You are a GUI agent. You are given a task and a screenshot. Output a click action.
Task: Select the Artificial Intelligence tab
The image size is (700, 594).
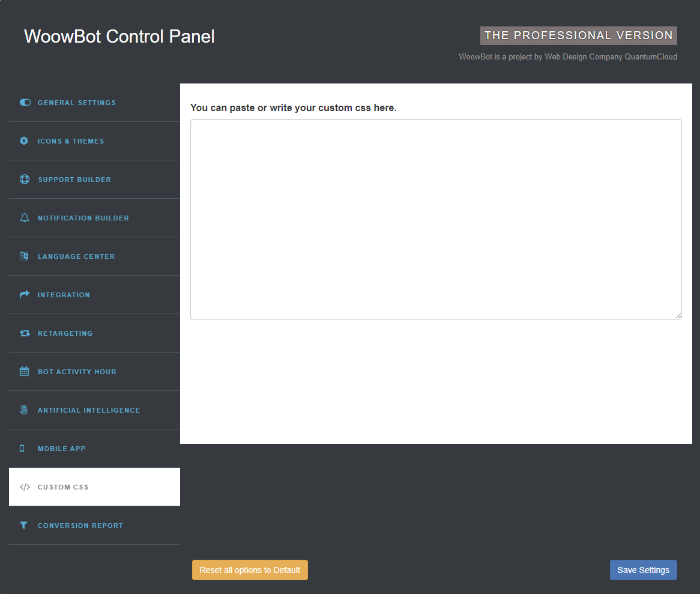click(x=94, y=410)
